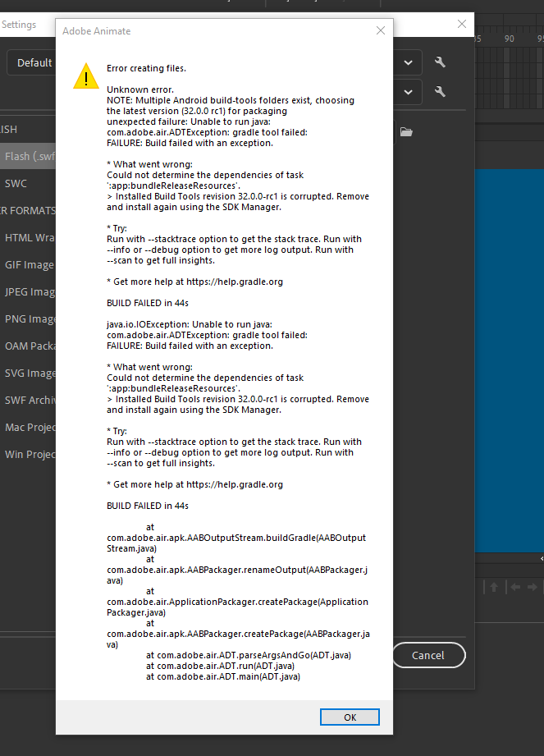Image resolution: width=544 pixels, height=756 pixels.
Task: Select JPEG Image format
Action: click(x=28, y=291)
